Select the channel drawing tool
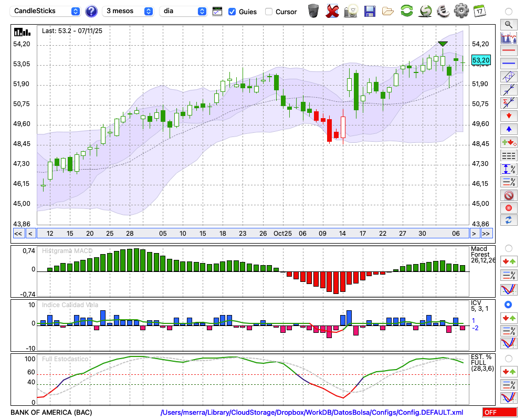 tap(509, 77)
